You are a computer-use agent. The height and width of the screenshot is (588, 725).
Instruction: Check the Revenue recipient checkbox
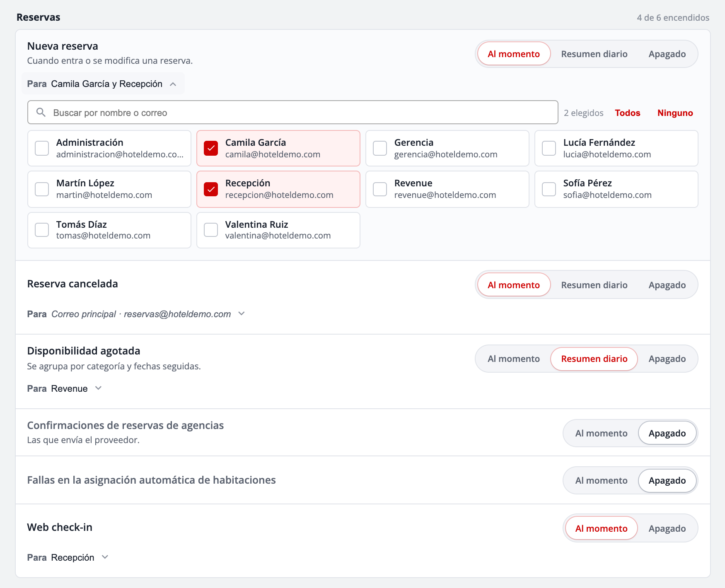coord(380,189)
